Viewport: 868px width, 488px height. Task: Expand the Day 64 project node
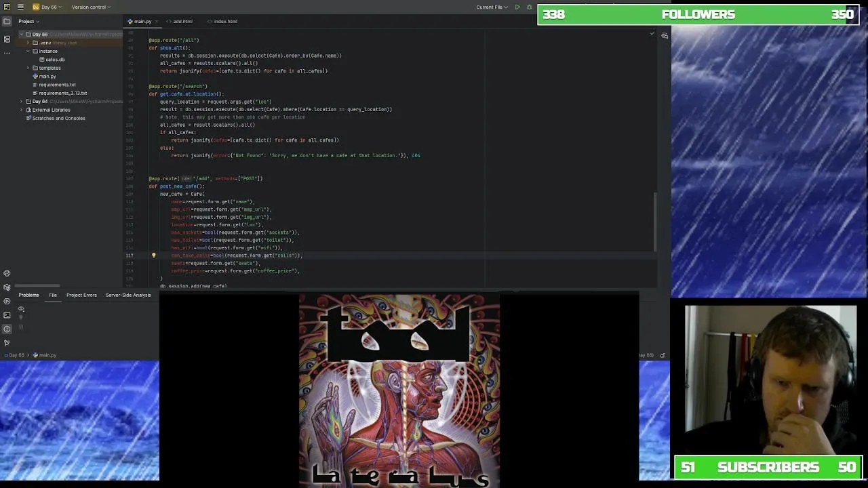pyautogui.click(x=21, y=101)
